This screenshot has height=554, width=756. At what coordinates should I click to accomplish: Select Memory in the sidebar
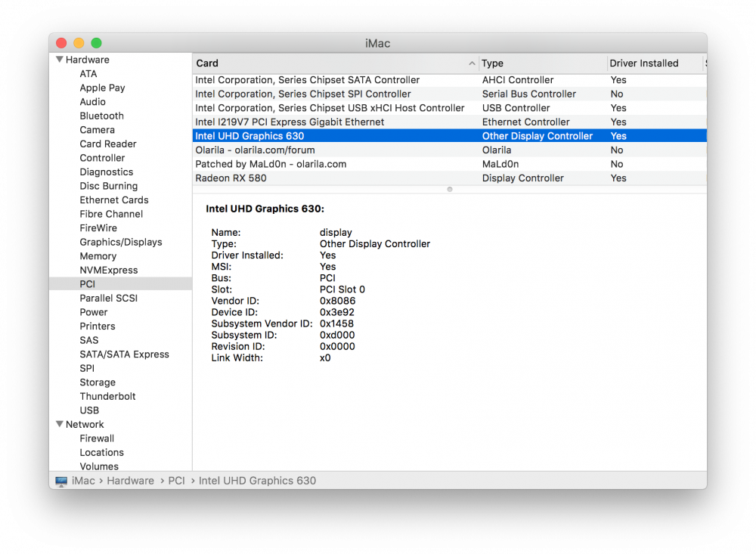(98, 256)
